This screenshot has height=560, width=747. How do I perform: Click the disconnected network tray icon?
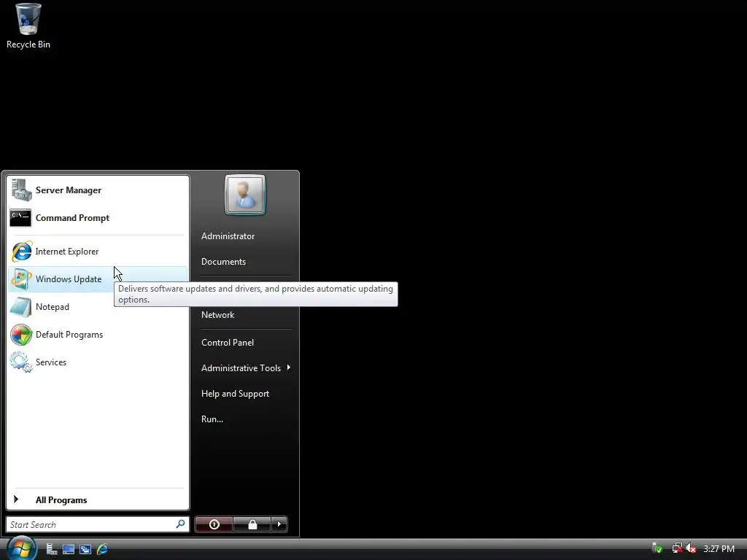pos(677,548)
